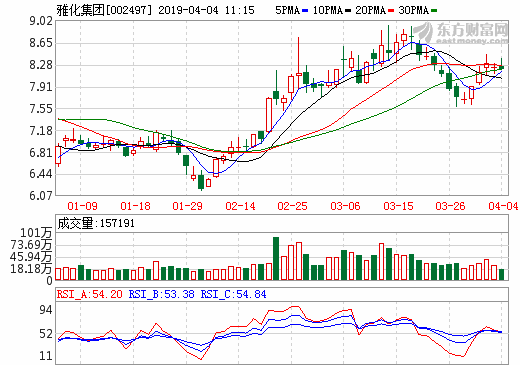Click the 30PMA legend label
This screenshot has height=365, width=520.
[413, 10]
